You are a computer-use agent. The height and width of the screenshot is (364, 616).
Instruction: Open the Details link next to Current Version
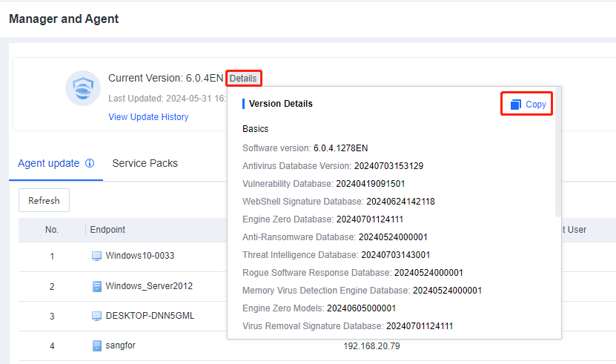point(243,78)
